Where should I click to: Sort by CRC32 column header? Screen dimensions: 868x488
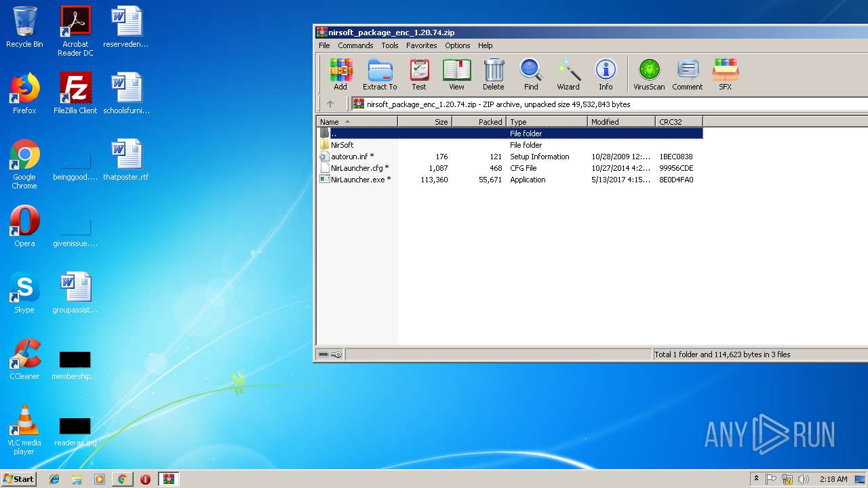[x=679, y=122]
